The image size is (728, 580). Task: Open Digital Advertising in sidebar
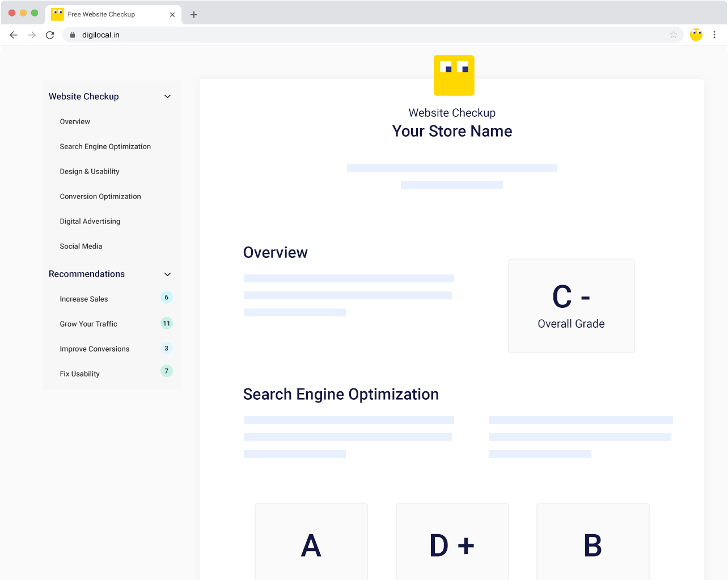(90, 222)
